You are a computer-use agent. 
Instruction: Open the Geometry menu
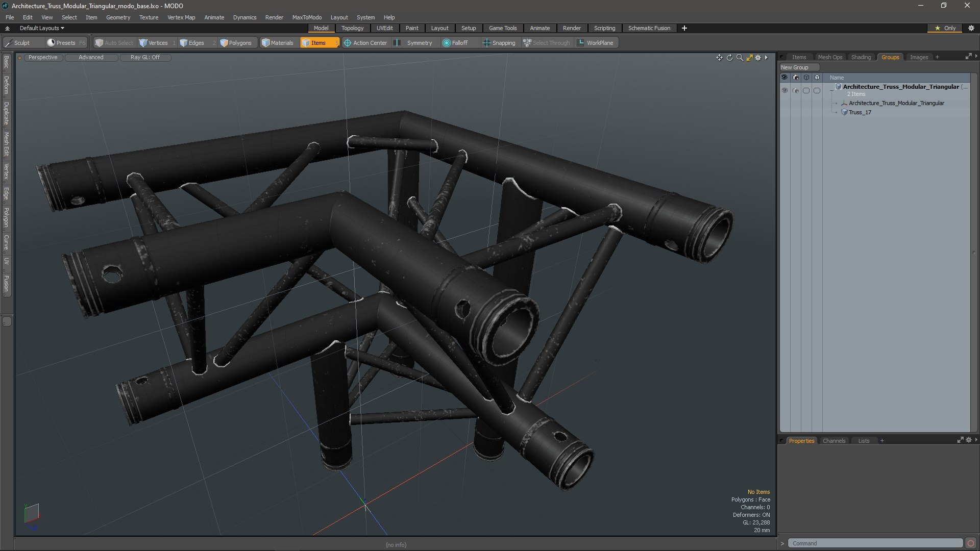[x=118, y=17]
